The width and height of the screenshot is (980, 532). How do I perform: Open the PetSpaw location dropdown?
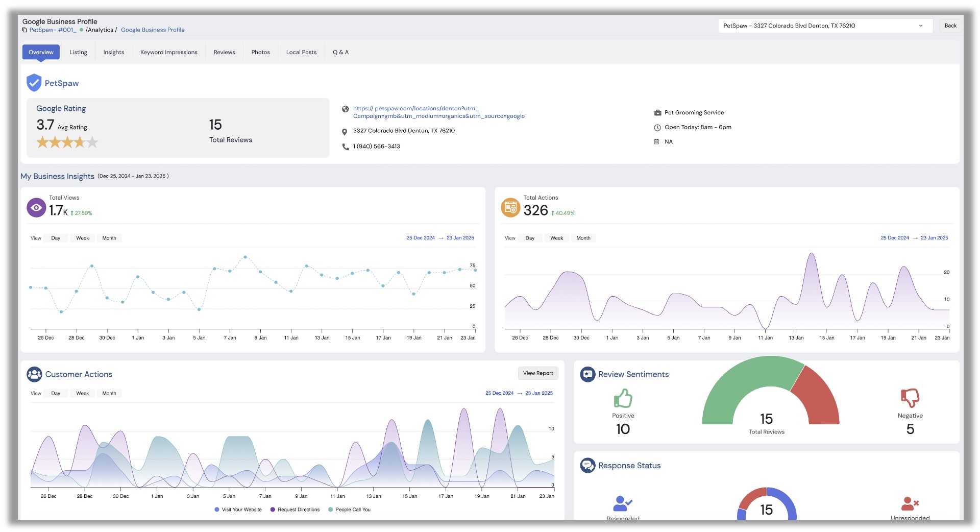(x=825, y=26)
